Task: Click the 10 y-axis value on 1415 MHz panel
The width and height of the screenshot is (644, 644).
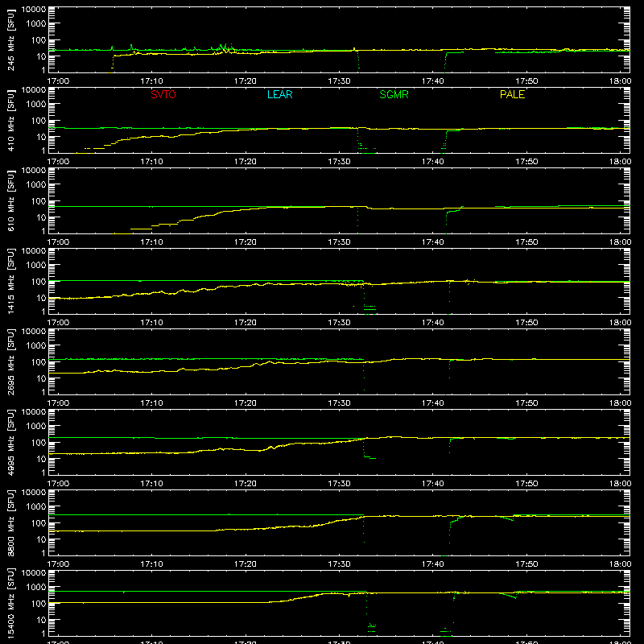Action: pos(41,298)
